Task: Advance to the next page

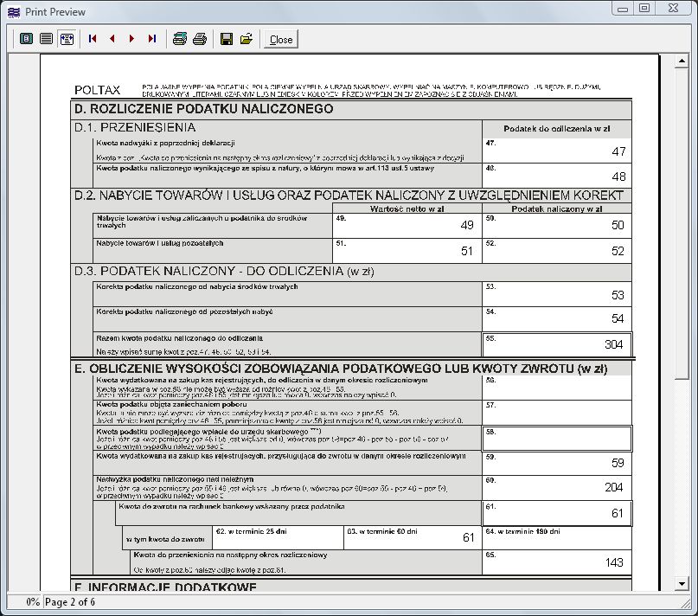Action: [131, 39]
